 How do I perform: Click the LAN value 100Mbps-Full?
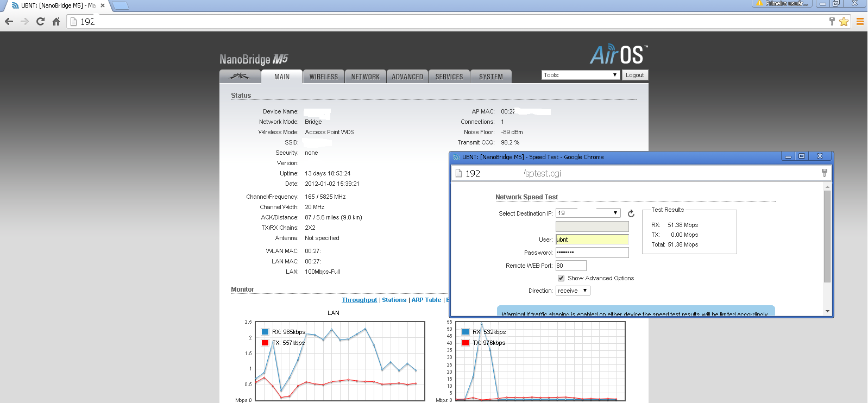point(323,272)
